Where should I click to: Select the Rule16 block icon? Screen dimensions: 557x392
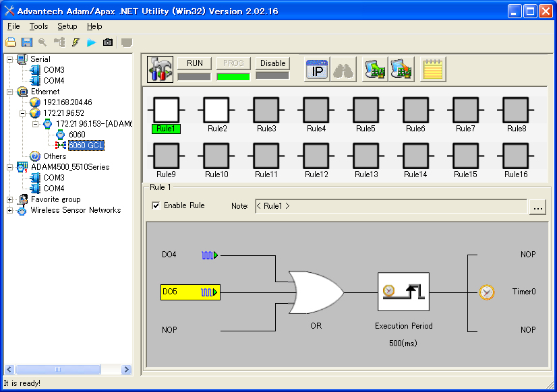pyautogui.click(x=515, y=156)
